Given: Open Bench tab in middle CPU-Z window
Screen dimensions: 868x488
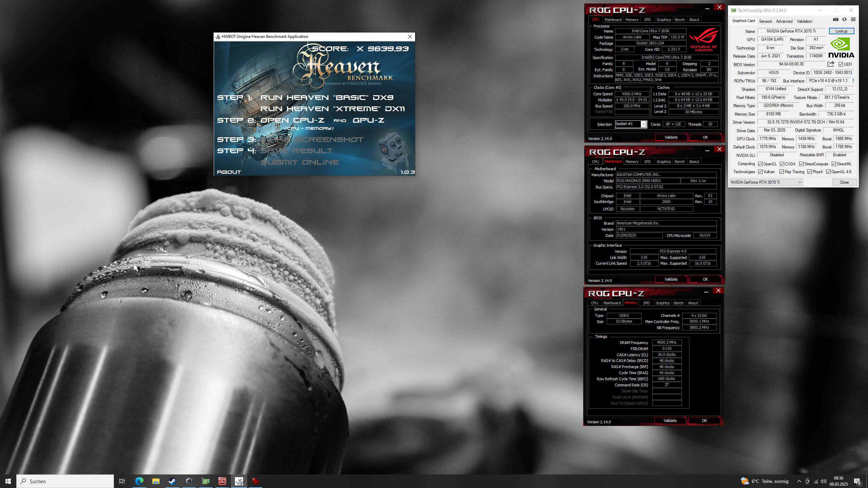Looking at the screenshot, I should coord(679,162).
